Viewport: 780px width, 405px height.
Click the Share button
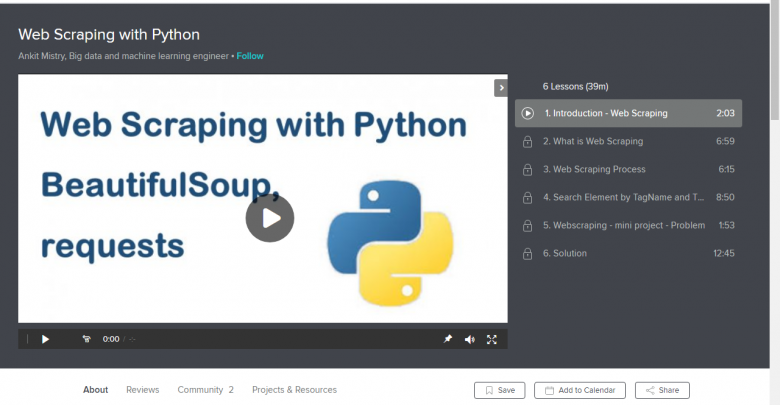pos(662,391)
